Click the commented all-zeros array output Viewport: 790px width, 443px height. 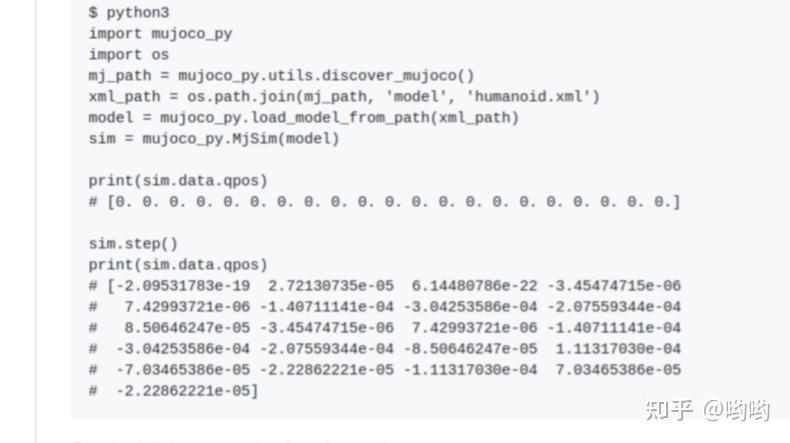[384, 202]
